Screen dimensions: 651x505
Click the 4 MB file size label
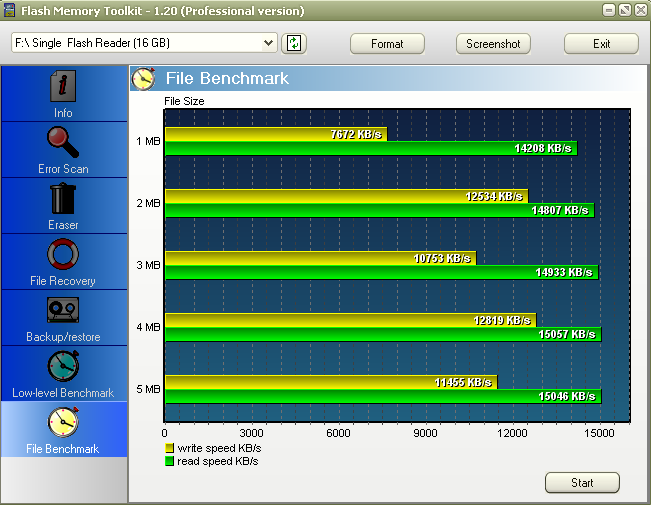[x=148, y=327]
